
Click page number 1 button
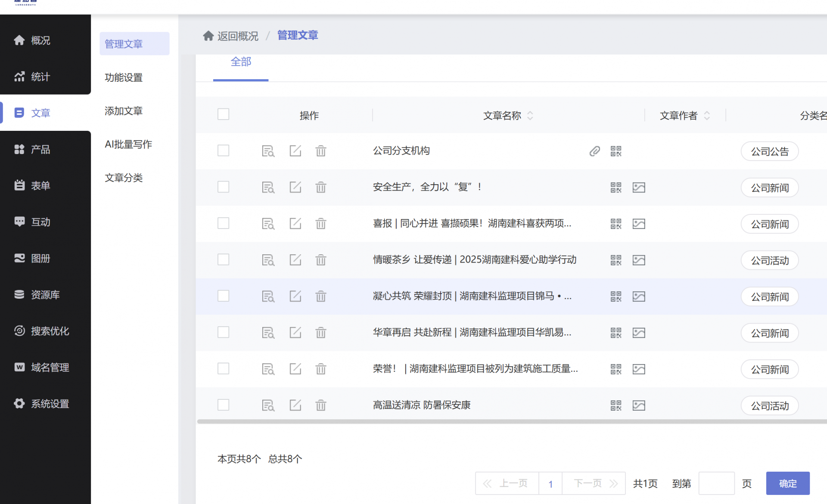tap(550, 484)
